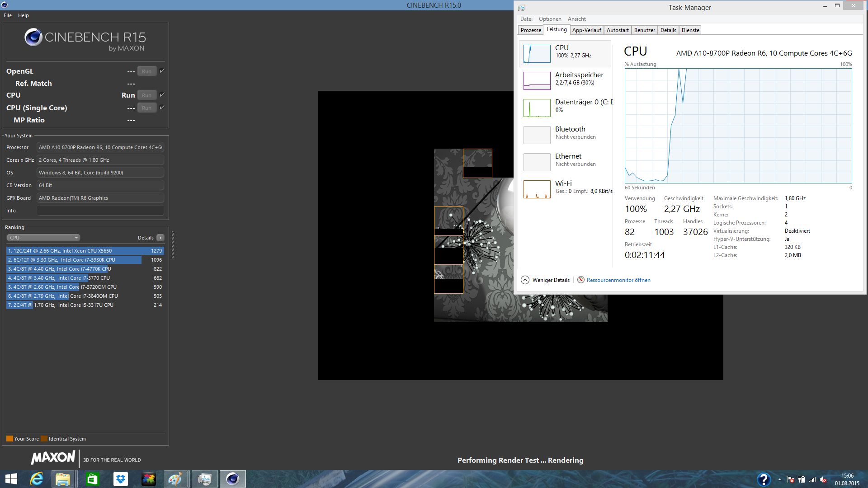
Task: Open Ressourcenmonitor icon at bottom
Action: 581,280
